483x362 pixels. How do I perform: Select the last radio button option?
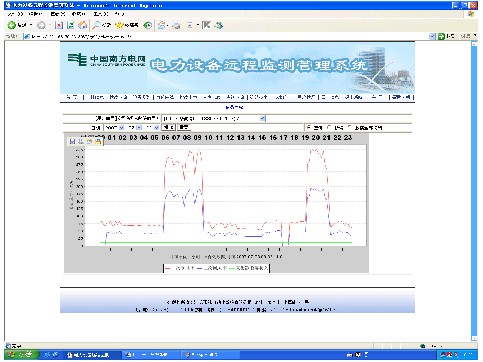coord(350,127)
